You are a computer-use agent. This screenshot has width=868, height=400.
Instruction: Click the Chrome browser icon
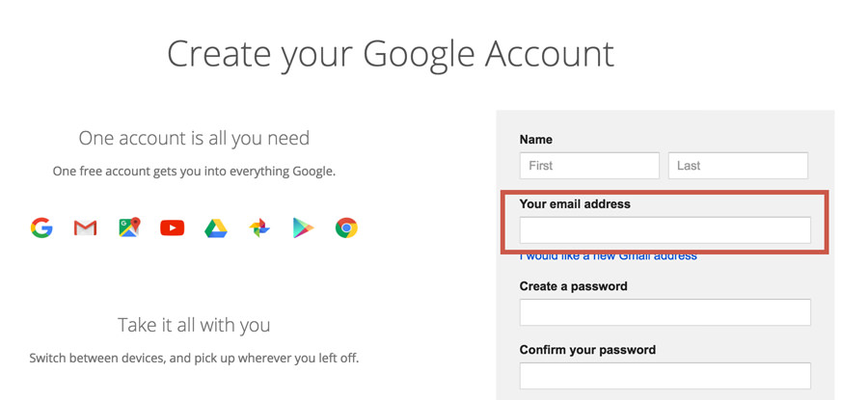pyautogui.click(x=346, y=227)
